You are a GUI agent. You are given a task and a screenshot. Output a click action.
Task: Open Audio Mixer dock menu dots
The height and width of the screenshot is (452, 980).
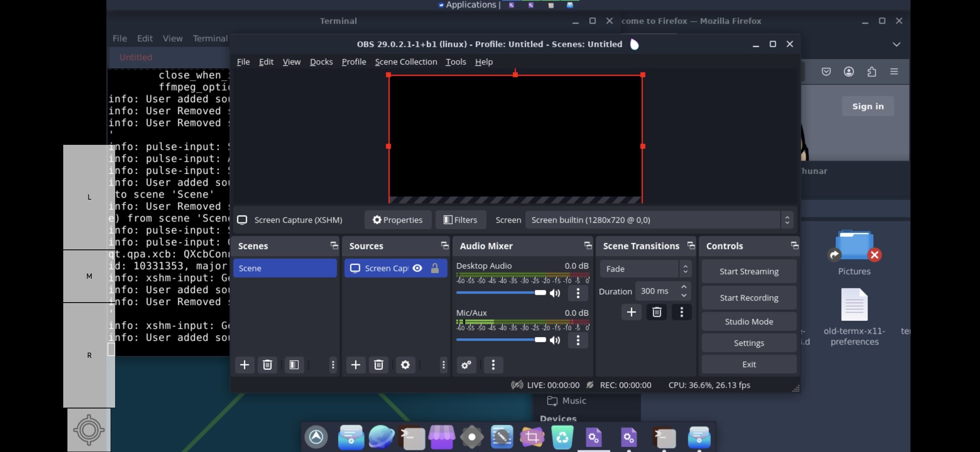[493, 365]
